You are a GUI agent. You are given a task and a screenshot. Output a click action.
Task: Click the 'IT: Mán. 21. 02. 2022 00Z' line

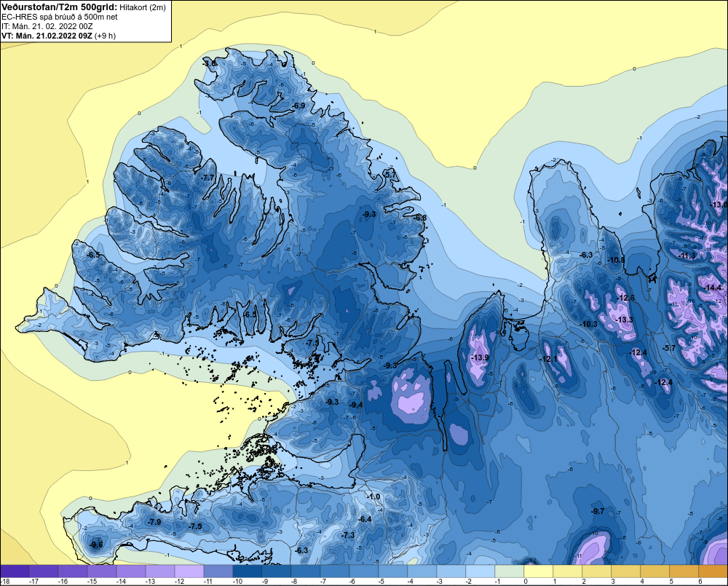point(47,26)
